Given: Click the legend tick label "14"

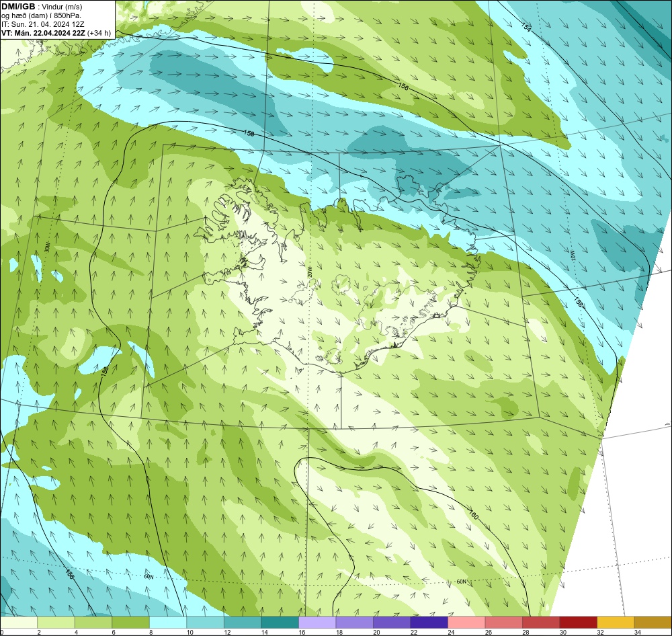Looking at the screenshot, I should coord(264,632).
